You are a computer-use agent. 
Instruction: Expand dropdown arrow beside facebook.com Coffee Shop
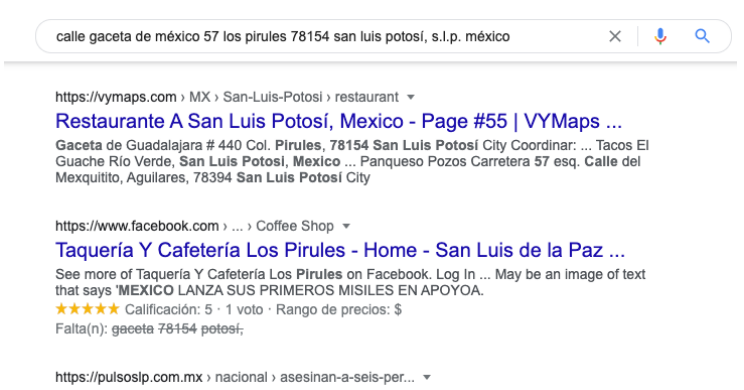[x=346, y=226]
